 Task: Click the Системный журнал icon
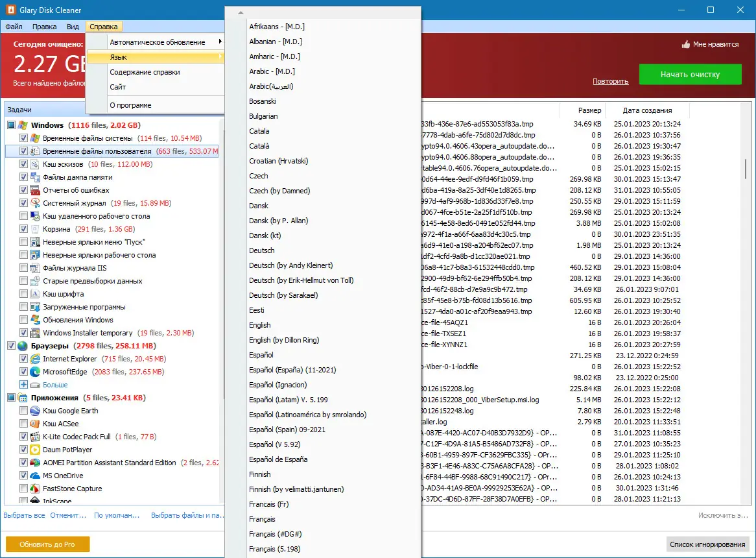coord(35,203)
